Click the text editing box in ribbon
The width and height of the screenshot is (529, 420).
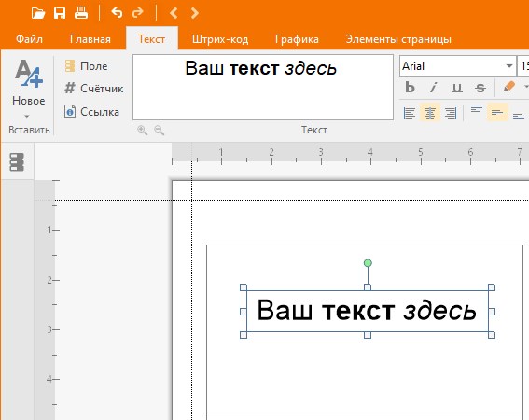pos(263,88)
